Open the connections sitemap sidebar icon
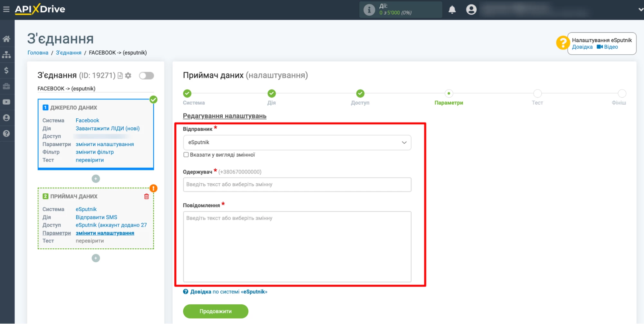Viewport: 644px width, 324px height. coord(6,55)
